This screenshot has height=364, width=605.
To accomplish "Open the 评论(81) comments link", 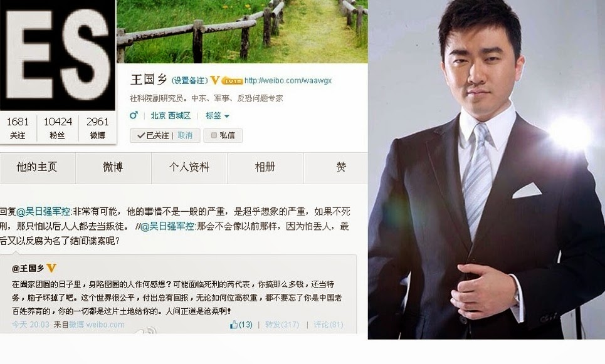I will 329,325.
